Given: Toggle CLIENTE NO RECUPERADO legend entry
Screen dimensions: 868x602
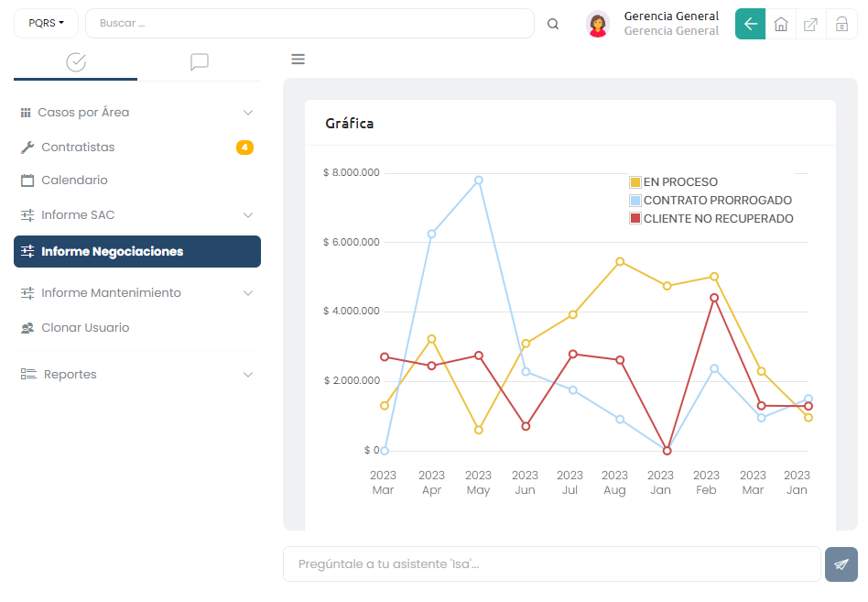Looking at the screenshot, I should tap(711, 219).
